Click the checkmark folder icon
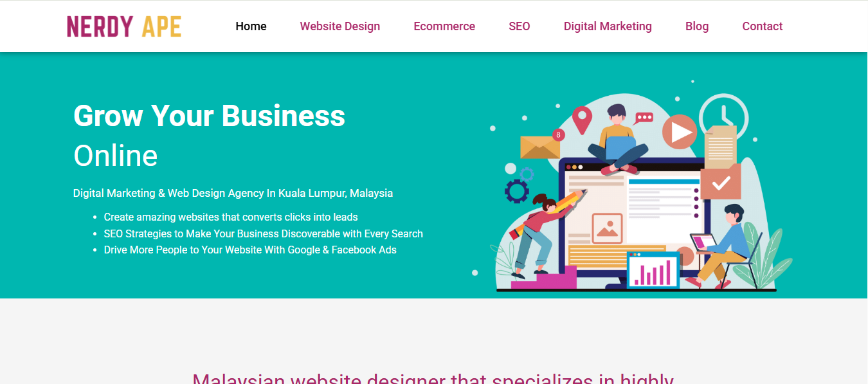Viewport: 868px width, 384px height. pyautogui.click(x=721, y=183)
